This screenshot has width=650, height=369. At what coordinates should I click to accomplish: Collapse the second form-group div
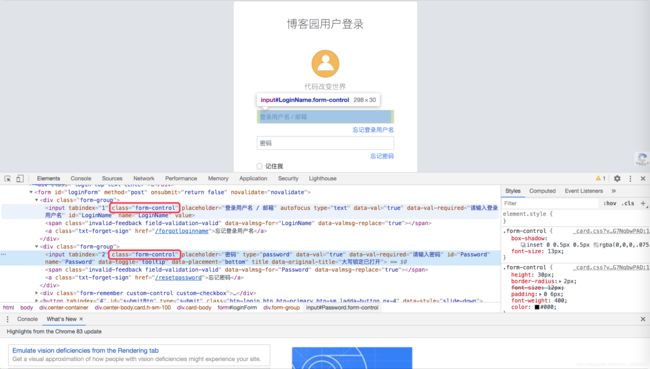[36, 246]
